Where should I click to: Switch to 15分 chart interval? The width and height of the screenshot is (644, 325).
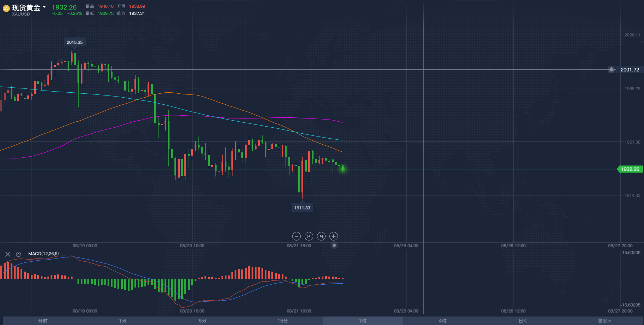(x=282, y=321)
